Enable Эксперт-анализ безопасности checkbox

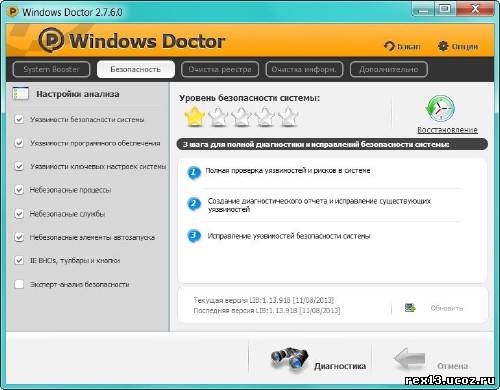(x=19, y=284)
